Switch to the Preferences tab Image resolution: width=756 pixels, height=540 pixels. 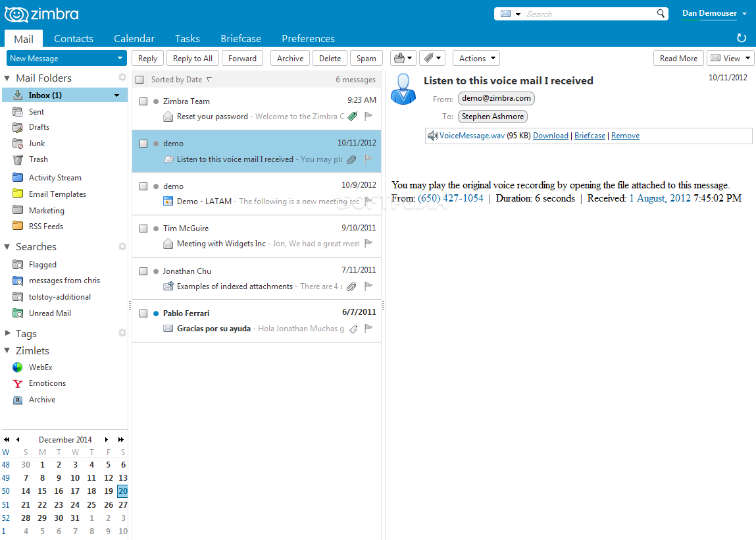pyautogui.click(x=308, y=39)
